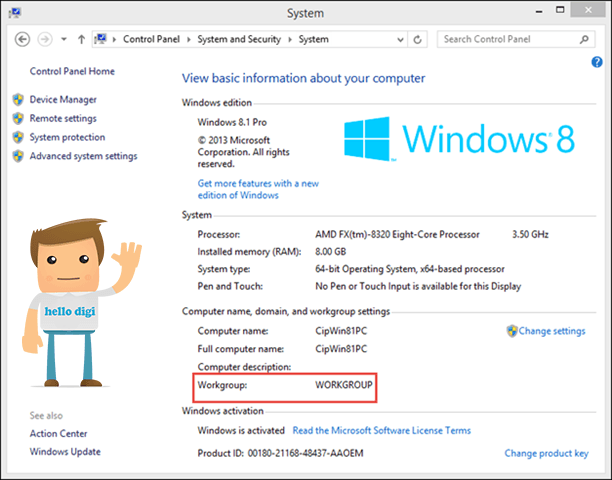
Task: Click the AMD FX(tm)-8320 processor value
Action: point(397,235)
